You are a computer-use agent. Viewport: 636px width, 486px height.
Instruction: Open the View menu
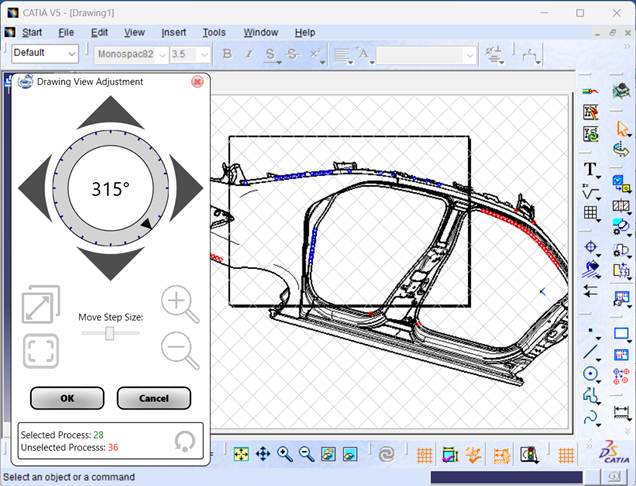(134, 32)
